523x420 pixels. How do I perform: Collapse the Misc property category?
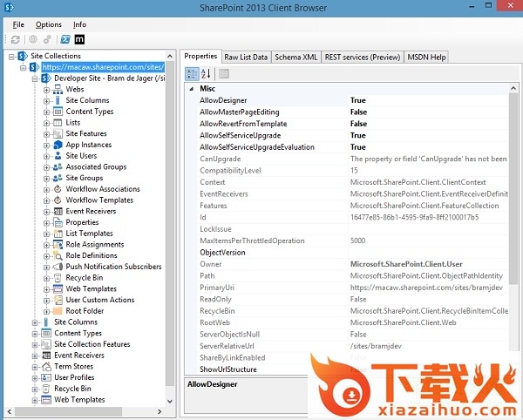pyautogui.click(x=192, y=89)
